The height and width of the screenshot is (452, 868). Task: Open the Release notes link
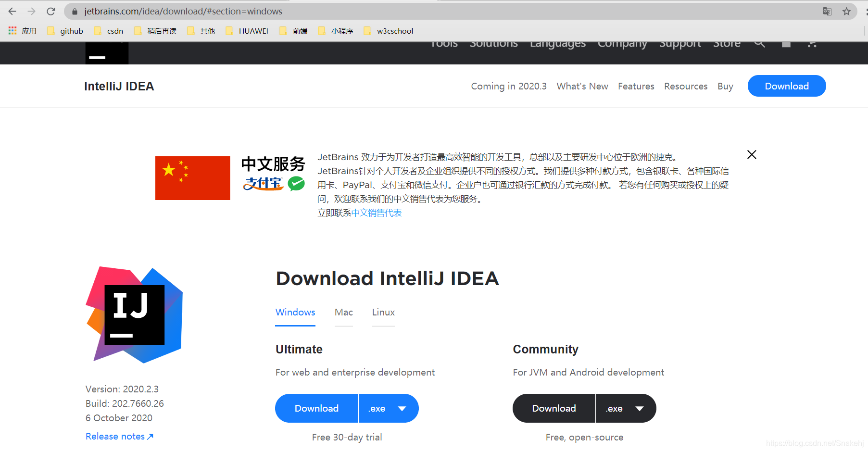point(119,436)
